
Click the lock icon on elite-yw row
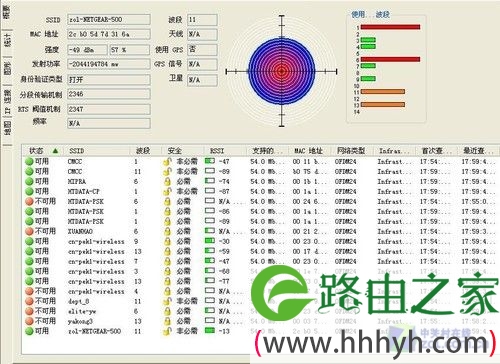click(x=167, y=311)
